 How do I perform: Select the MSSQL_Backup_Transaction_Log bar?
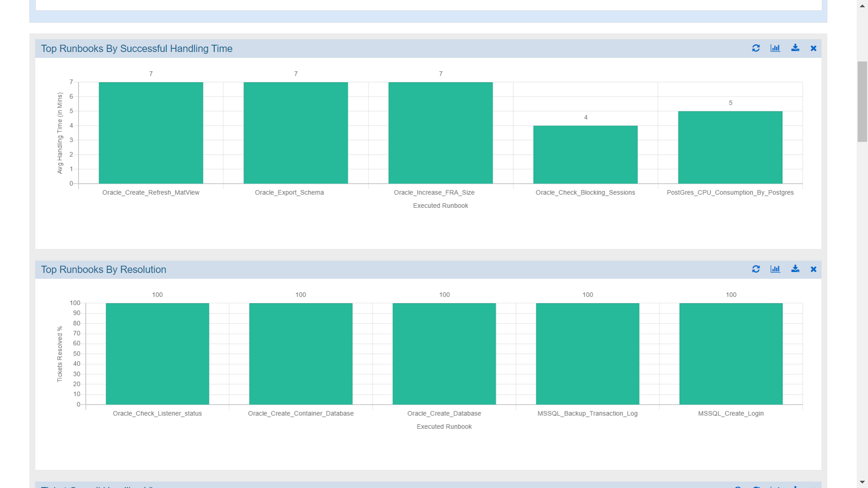click(588, 354)
